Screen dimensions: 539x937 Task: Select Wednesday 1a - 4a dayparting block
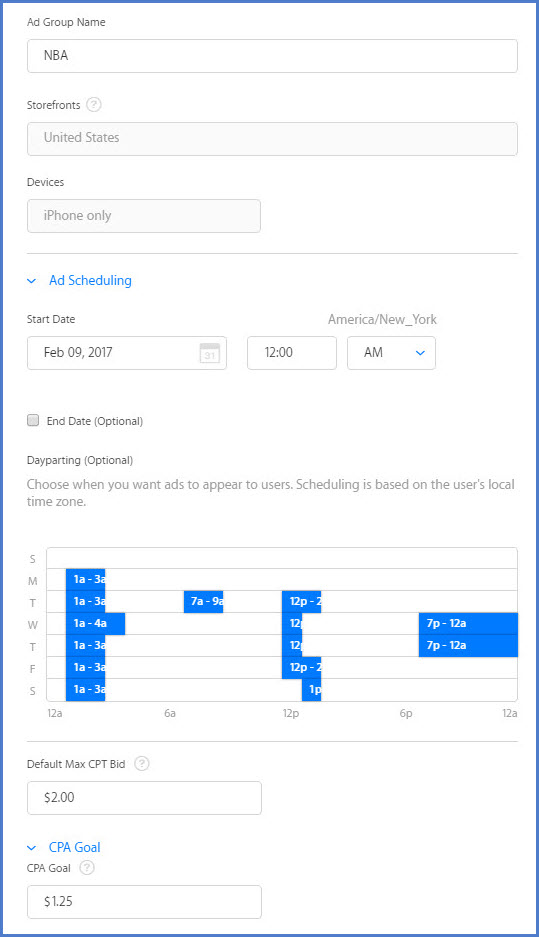click(x=96, y=623)
